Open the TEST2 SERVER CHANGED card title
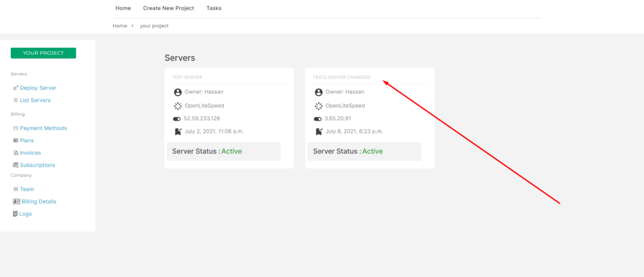Image resolution: width=644 pixels, height=277 pixels. 341,77
